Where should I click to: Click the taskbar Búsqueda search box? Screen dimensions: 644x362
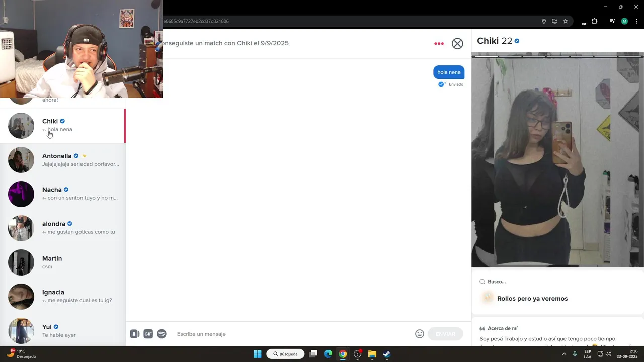click(285, 354)
